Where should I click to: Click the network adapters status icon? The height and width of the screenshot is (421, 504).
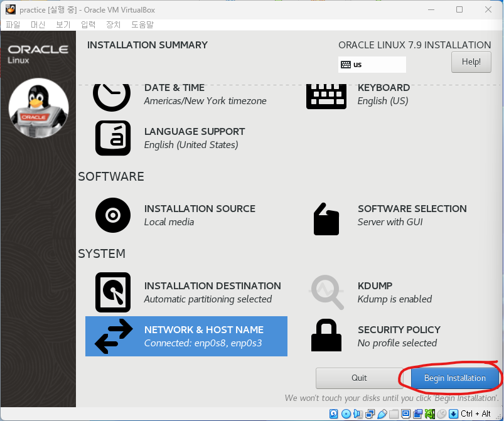(x=370, y=413)
